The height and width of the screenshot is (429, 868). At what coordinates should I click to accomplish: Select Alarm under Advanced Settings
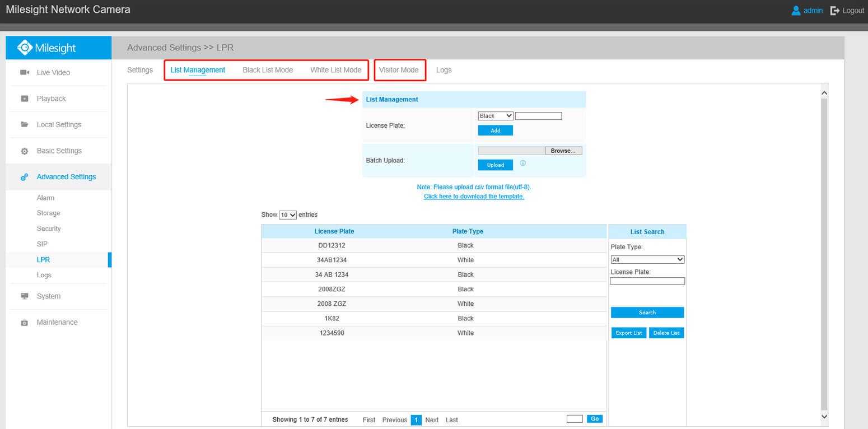pyautogui.click(x=45, y=198)
